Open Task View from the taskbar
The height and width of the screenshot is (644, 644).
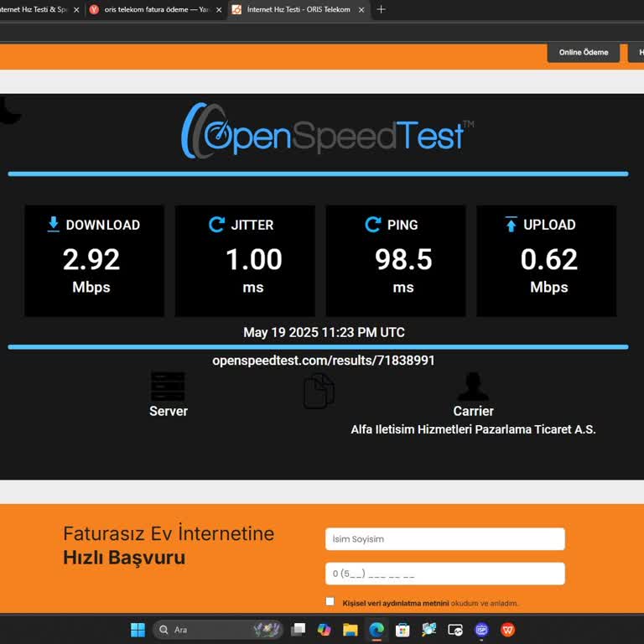point(299,630)
